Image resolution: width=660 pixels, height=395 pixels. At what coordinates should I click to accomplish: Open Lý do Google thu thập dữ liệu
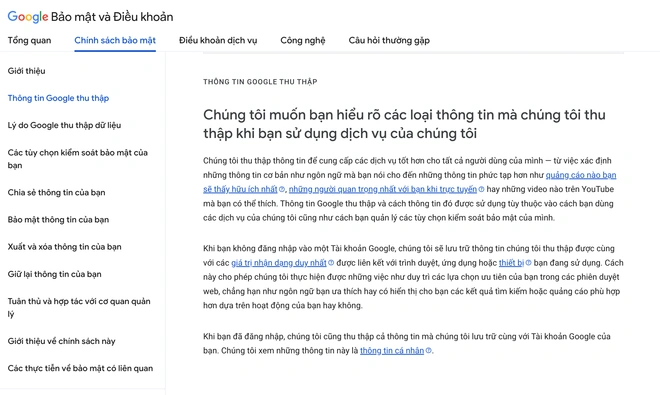pyautogui.click(x=64, y=125)
